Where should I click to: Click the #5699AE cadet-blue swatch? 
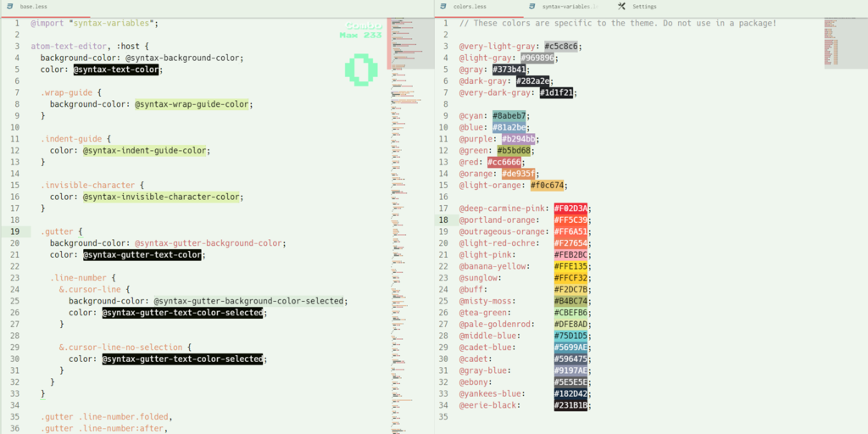click(570, 348)
